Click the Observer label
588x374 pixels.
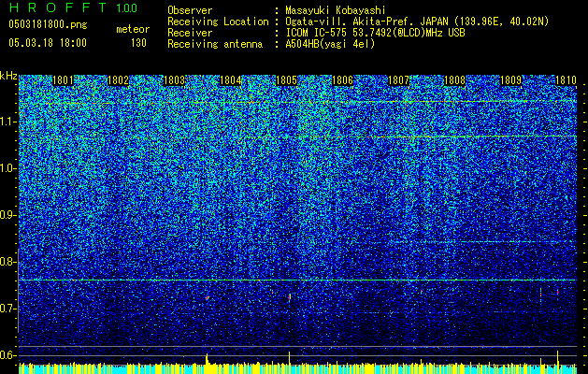pos(190,10)
